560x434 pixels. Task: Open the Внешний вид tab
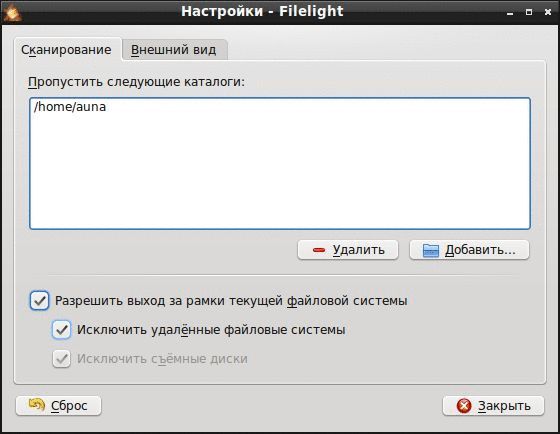[174, 50]
